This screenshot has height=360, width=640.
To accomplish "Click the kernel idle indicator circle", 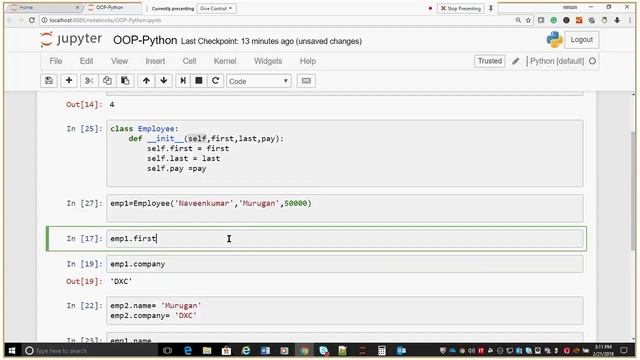I will pyautogui.click(x=593, y=61).
